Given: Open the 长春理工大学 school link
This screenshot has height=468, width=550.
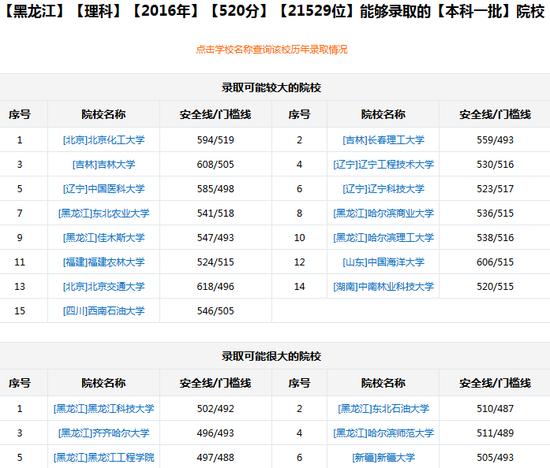Looking at the screenshot, I should [x=383, y=140].
